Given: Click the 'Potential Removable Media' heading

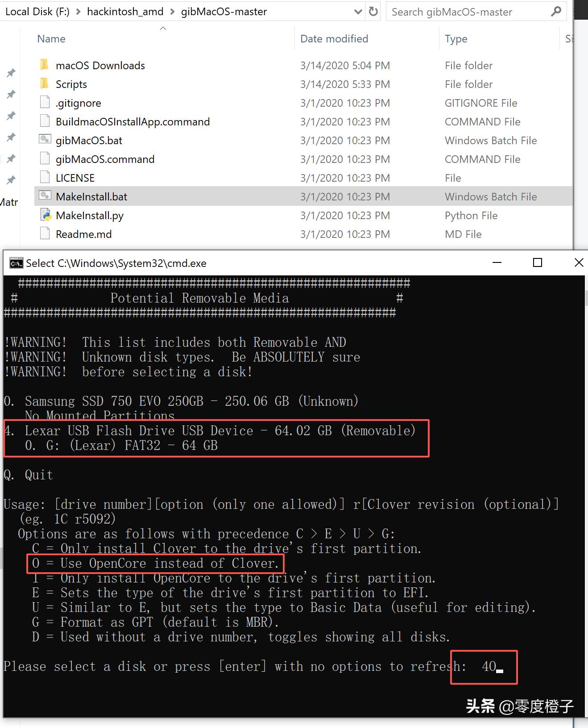Looking at the screenshot, I should pos(200,298).
